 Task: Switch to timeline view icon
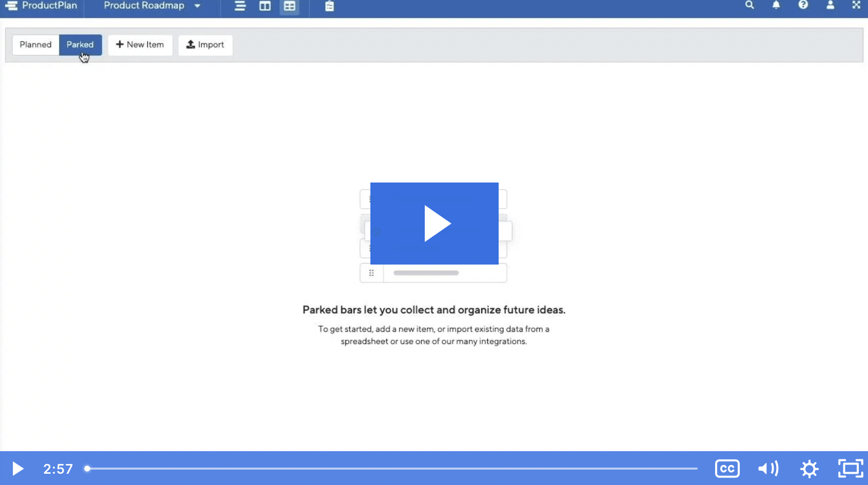click(x=240, y=6)
